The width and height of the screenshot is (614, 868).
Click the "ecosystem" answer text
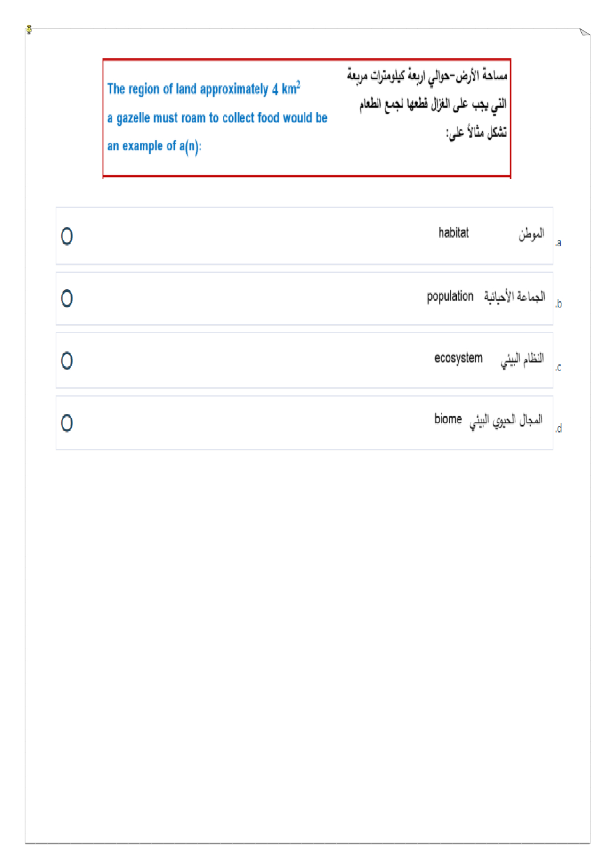pos(458,358)
